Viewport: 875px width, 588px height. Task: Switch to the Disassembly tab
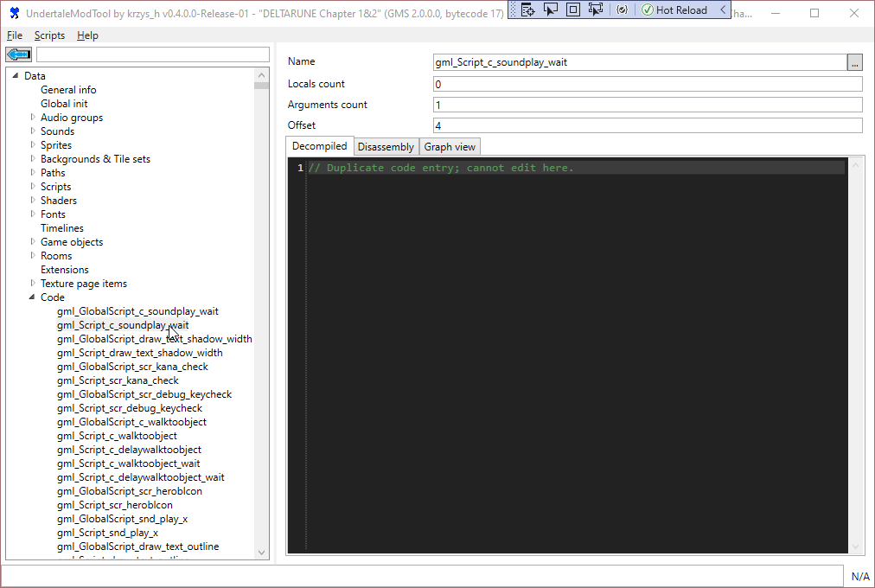pos(386,146)
